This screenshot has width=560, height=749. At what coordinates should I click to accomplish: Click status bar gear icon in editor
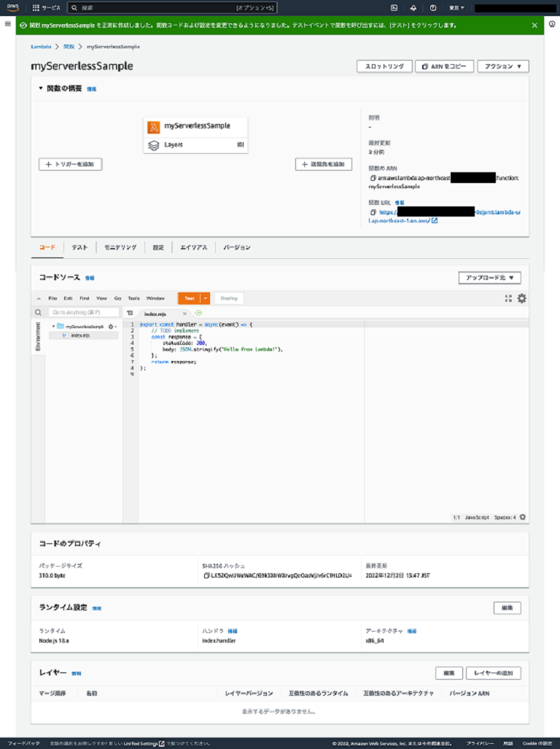(x=523, y=517)
